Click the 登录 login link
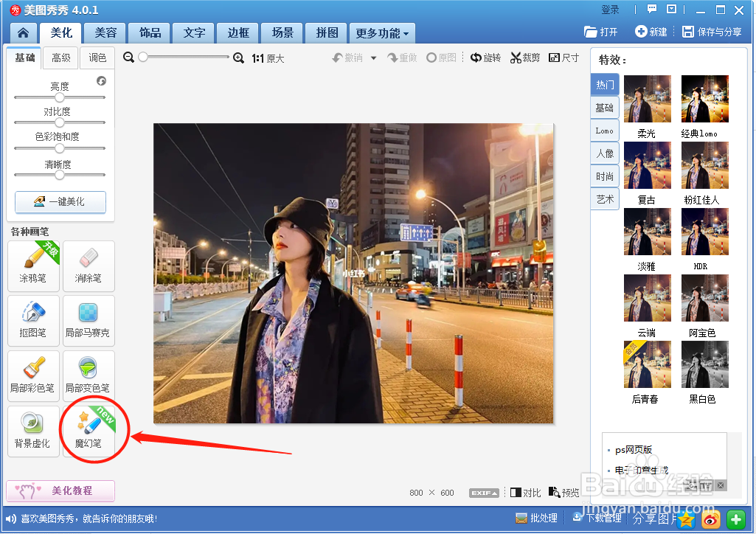Viewport: 756px width, 534px height. [610, 10]
